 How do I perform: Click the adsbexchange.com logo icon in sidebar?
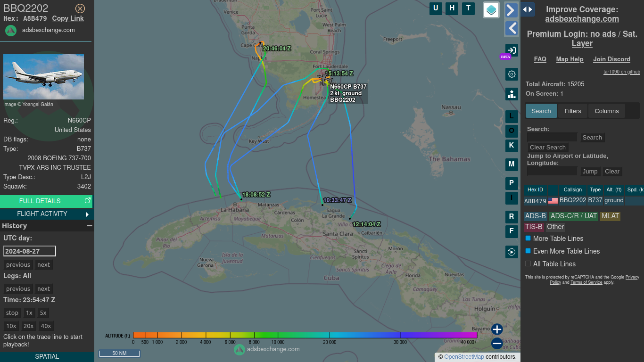tap(11, 30)
